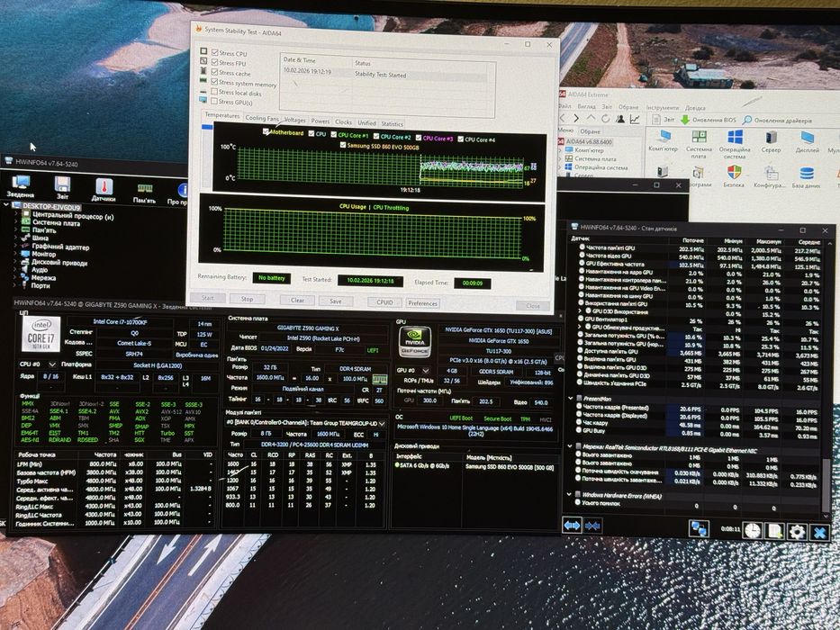Expand Графічний адаптер tree node
The image size is (840, 630).
15,246
